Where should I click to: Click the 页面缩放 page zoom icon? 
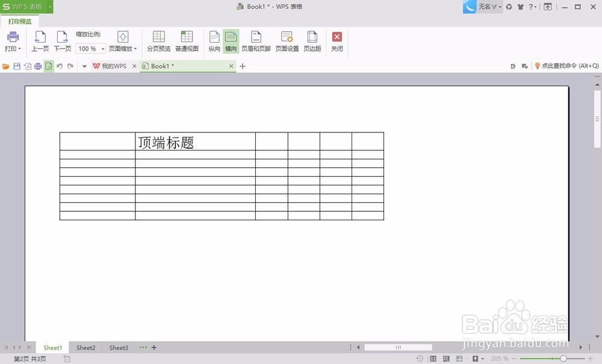(123, 37)
